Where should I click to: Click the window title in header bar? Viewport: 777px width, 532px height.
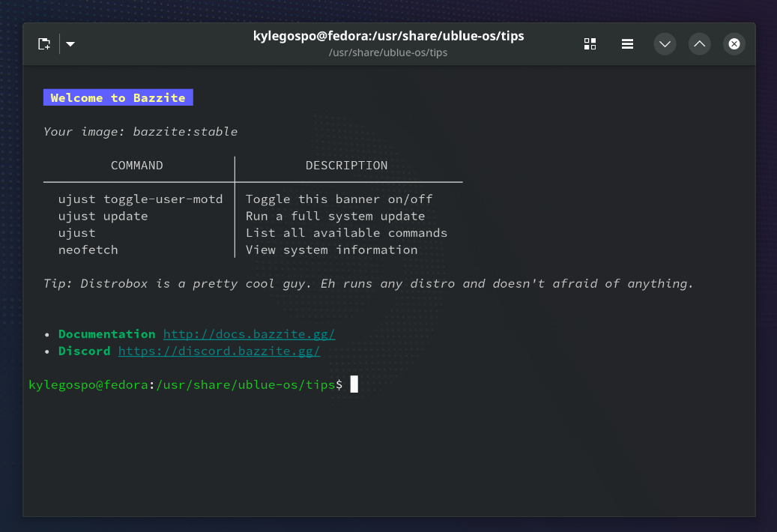pos(388,36)
